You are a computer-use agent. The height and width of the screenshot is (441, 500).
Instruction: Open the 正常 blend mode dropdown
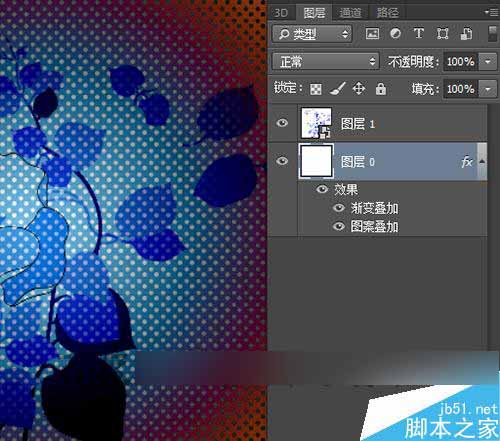326,61
